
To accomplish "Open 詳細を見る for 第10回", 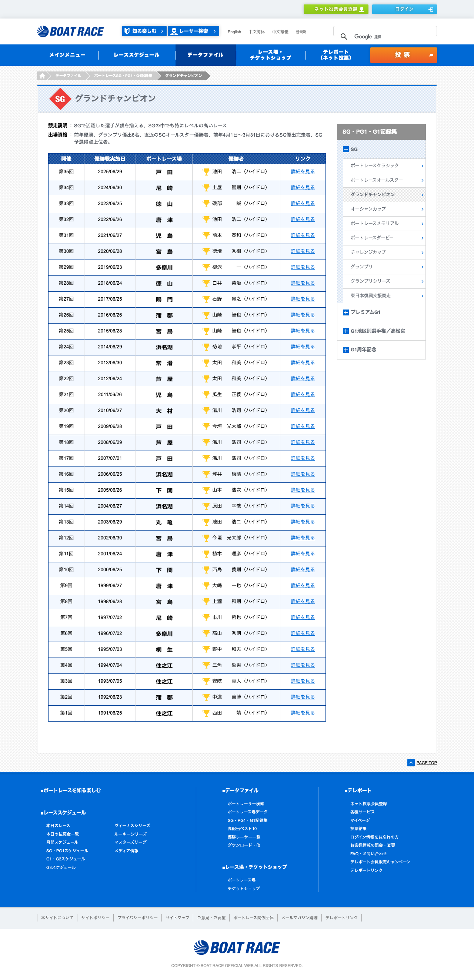I will (303, 569).
